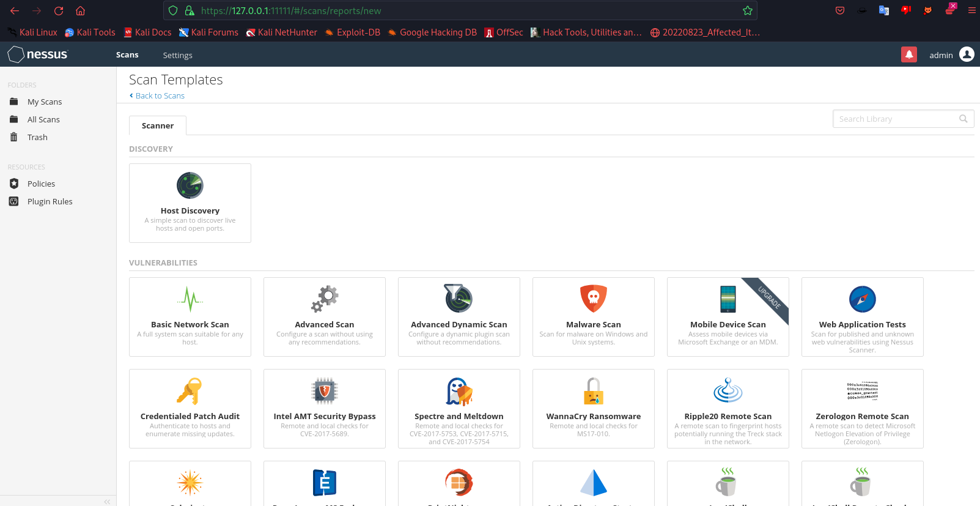The image size is (980, 506).
Task: Go back with the browser back arrow
Action: 15,10
